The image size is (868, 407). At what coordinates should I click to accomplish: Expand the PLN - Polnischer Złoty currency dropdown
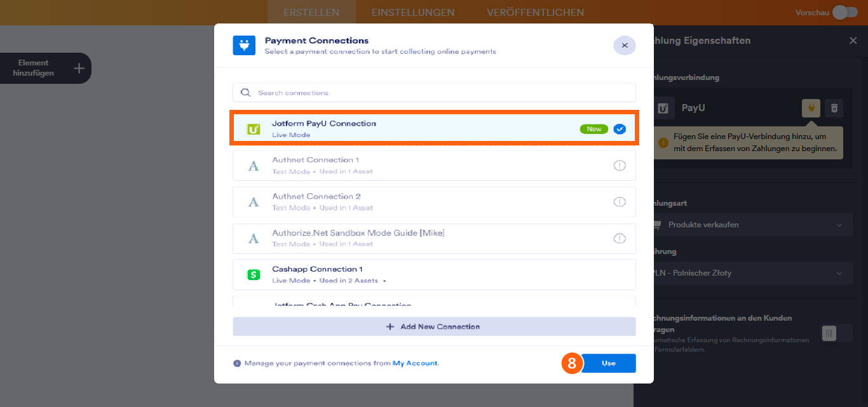tap(750, 273)
